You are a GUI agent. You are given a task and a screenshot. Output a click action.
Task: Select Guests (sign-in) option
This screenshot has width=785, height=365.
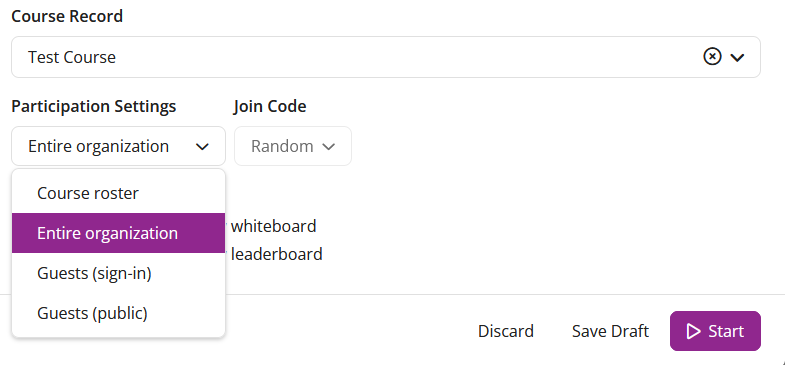(x=119, y=273)
